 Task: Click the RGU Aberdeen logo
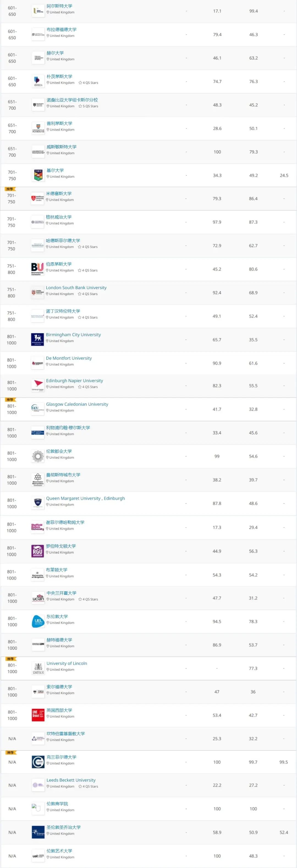[37, 551]
